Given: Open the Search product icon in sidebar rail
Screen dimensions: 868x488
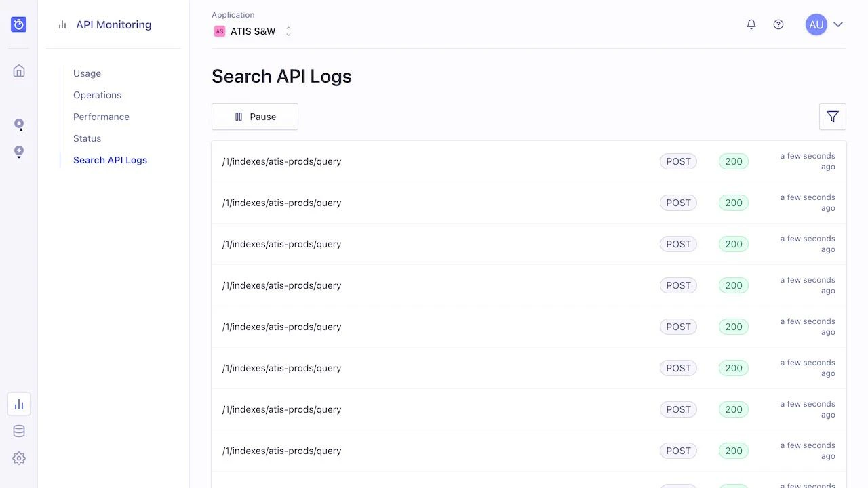Looking at the screenshot, I should (18, 124).
